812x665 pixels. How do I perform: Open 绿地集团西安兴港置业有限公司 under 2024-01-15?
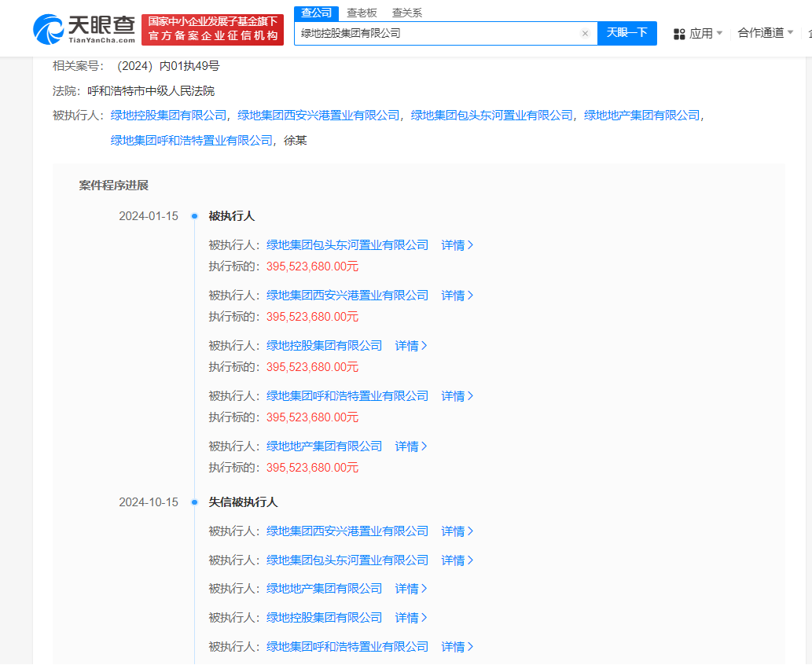tap(347, 296)
